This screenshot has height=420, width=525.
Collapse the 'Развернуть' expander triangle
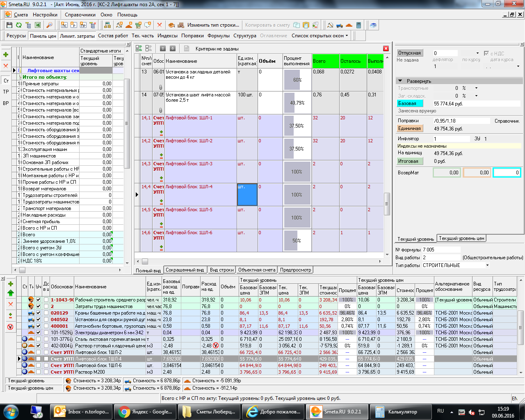point(400,81)
